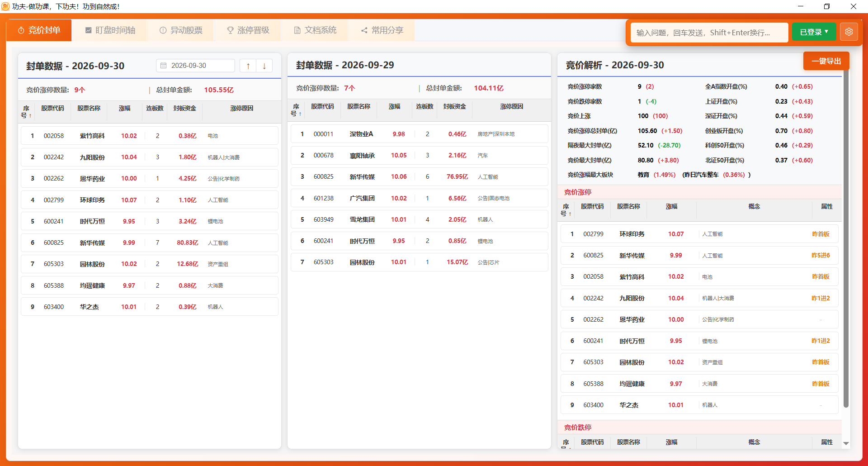Select 襄阳轴承 row in 09-29 table
Screen dimensions: 868x466
pos(419,155)
